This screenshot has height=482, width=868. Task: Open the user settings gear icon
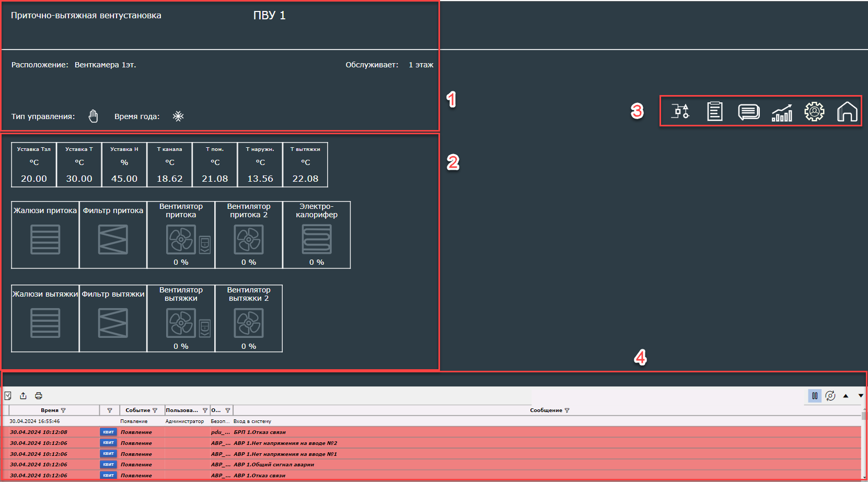(x=814, y=111)
